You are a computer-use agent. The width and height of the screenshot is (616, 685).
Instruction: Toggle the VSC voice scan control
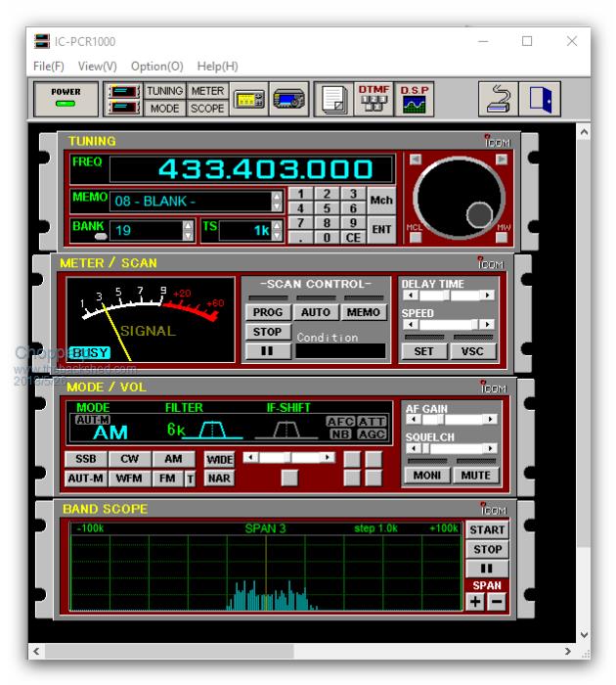pos(472,351)
